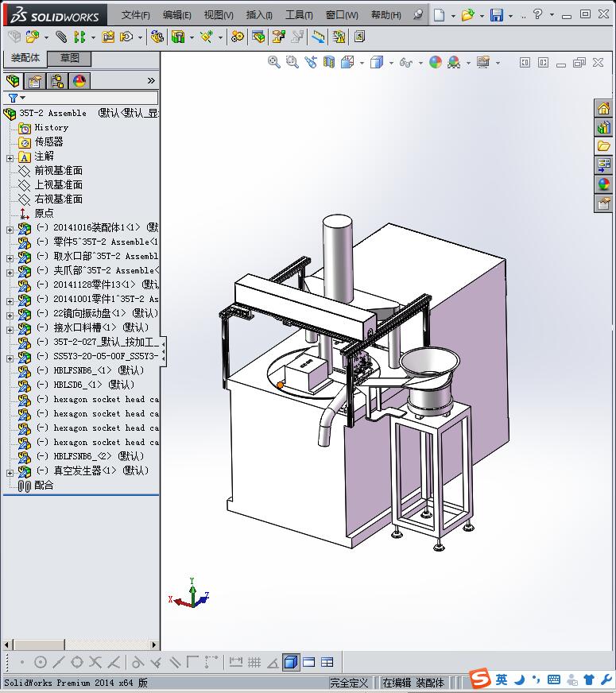Click the Linear Component Pattern icon
Image resolution: width=616 pixels, height=693 pixels.
pyautogui.click(x=79, y=37)
